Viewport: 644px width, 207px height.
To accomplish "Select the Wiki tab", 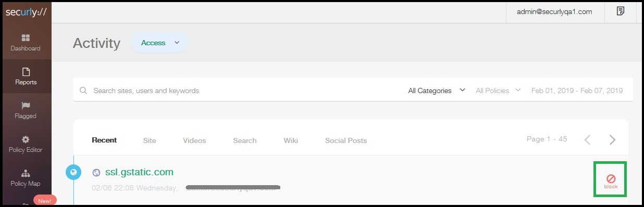I will point(291,140).
